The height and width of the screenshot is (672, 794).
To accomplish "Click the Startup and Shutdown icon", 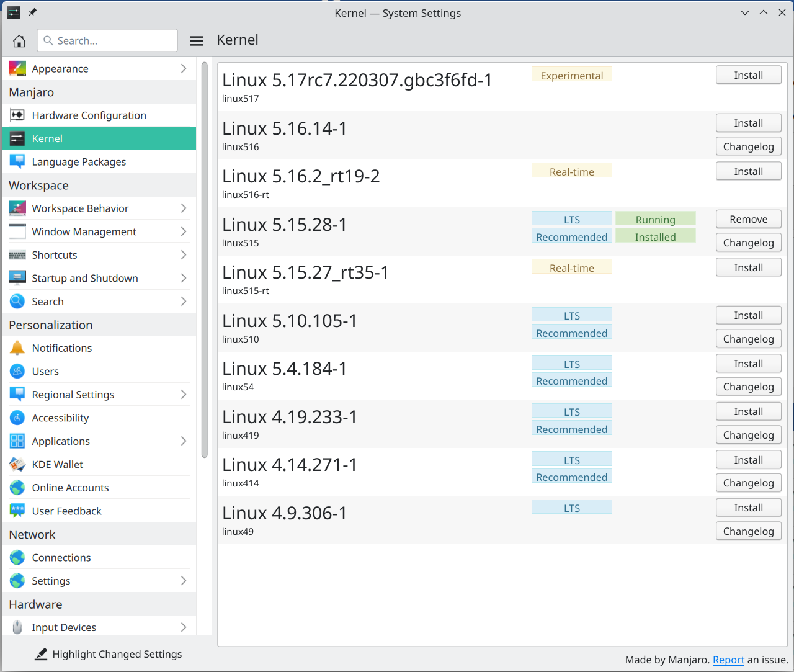I will click(x=17, y=278).
